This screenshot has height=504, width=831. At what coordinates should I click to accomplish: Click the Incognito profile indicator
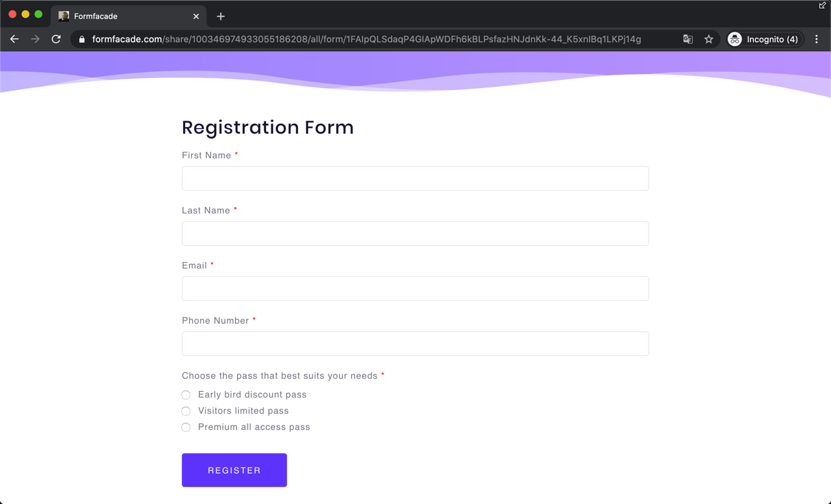click(763, 39)
